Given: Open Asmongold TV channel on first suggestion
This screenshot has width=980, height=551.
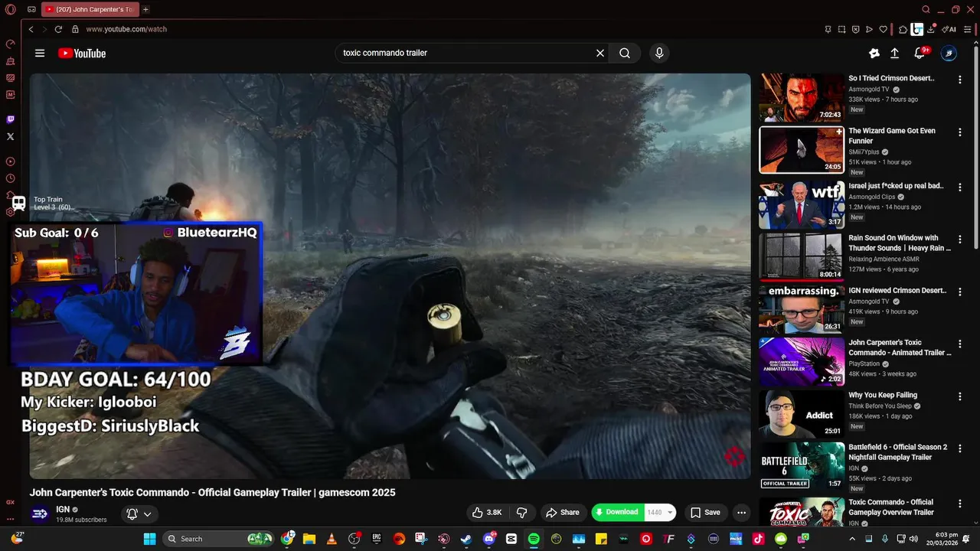Looking at the screenshot, I should (869, 90).
